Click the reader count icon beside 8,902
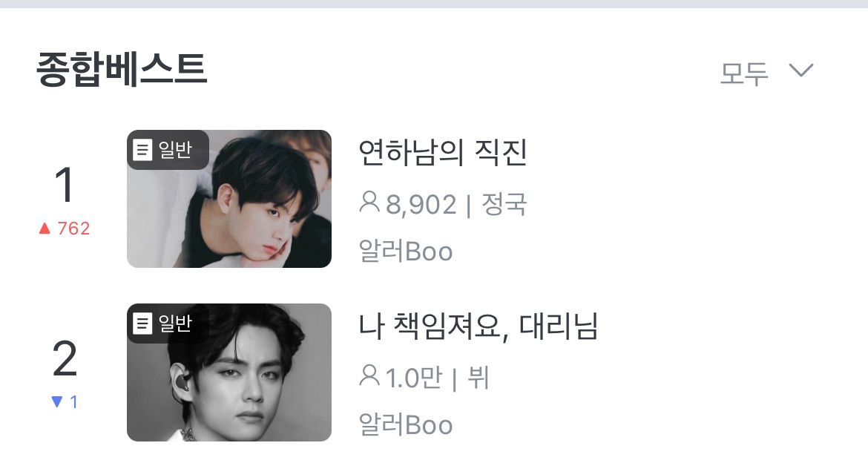Screen dimensions: 868x463 click(369, 202)
